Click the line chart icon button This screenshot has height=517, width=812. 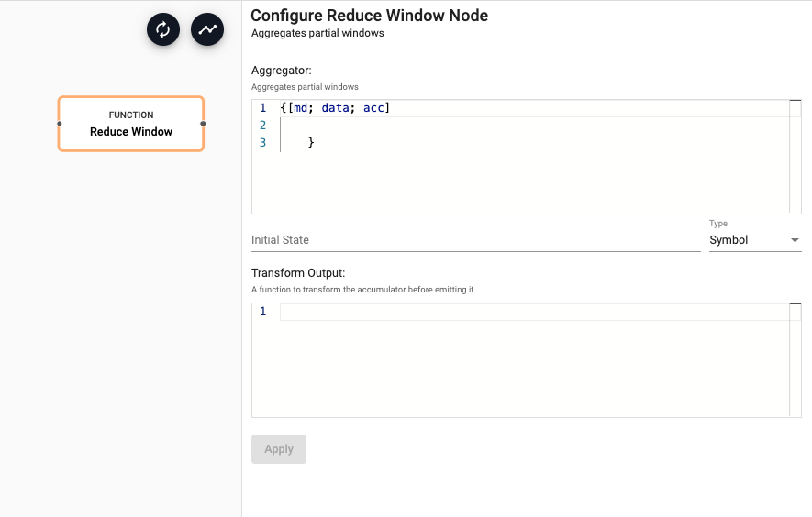[x=207, y=29]
